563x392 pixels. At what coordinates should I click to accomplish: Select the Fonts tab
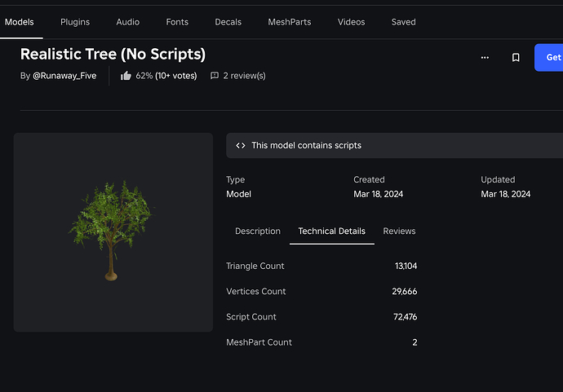[177, 22]
